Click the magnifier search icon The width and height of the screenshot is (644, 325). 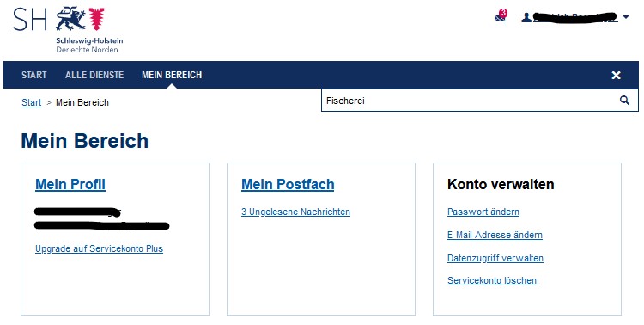click(624, 101)
